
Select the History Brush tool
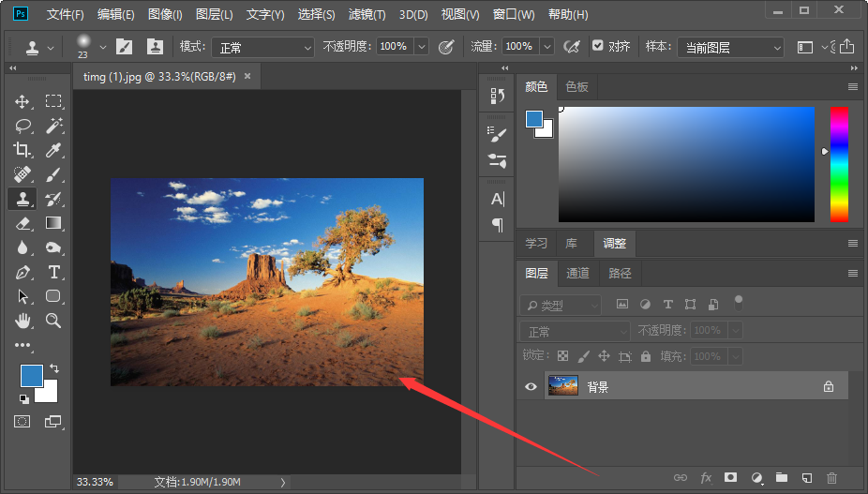click(x=53, y=199)
